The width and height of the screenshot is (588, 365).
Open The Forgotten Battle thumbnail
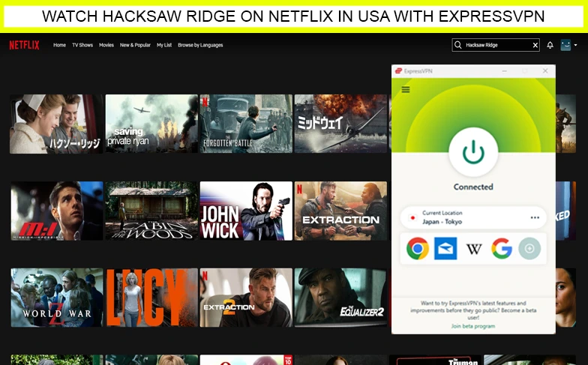click(246, 124)
